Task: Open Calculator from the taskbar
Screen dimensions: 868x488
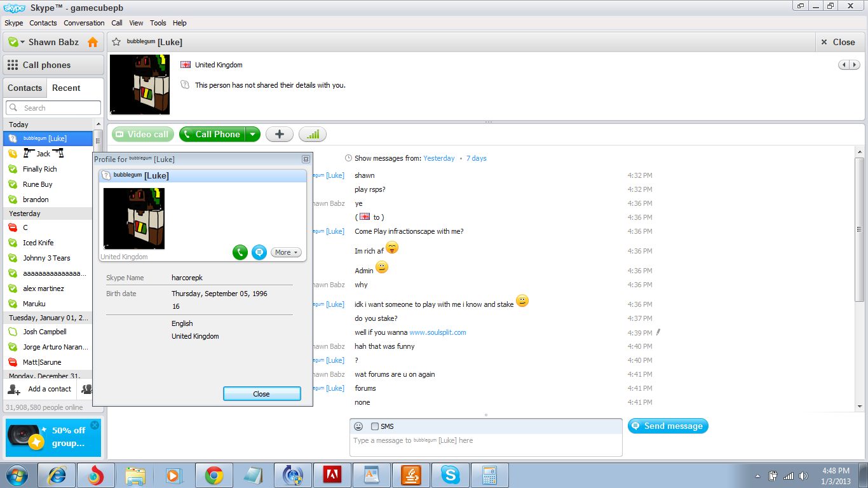Action: (x=489, y=475)
